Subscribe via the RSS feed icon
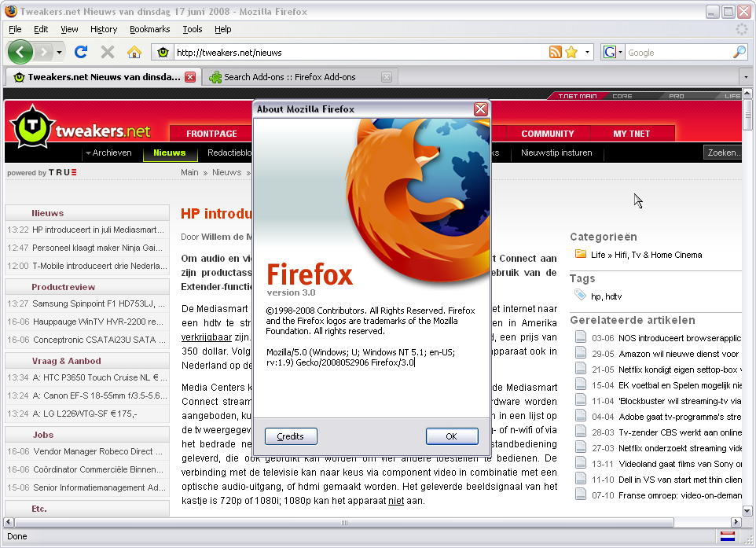 (x=556, y=52)
